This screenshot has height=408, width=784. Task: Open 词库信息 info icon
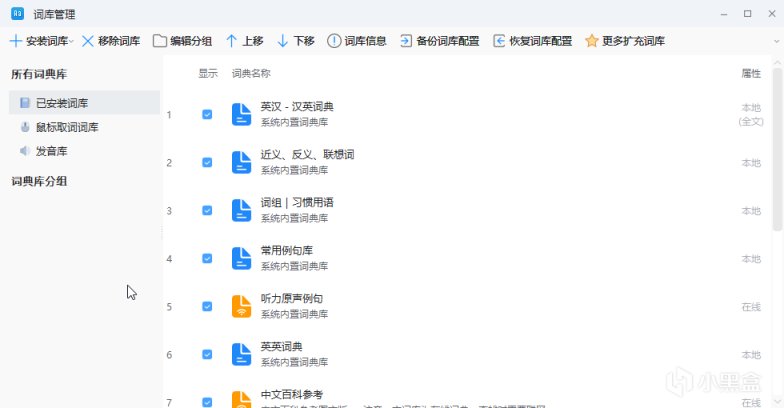click(334, 41)
